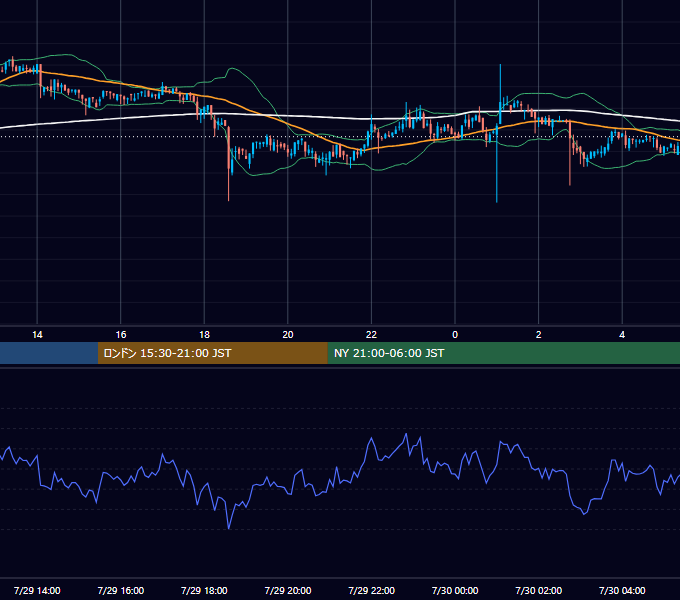
Task: Click the oscillator's lowest dip near 18:30
Action: click(x=229, y=528)
